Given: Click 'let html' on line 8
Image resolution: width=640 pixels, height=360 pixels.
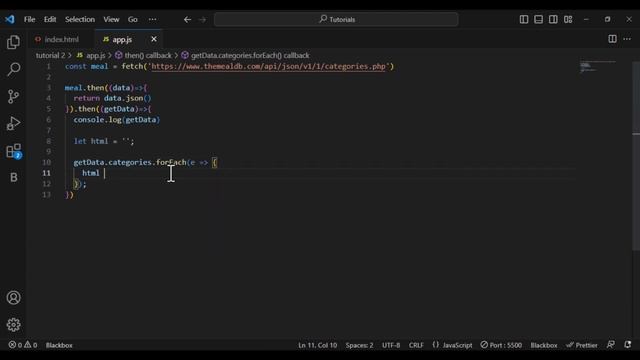Looking at the screenshot, I should [x=91, y=141].
